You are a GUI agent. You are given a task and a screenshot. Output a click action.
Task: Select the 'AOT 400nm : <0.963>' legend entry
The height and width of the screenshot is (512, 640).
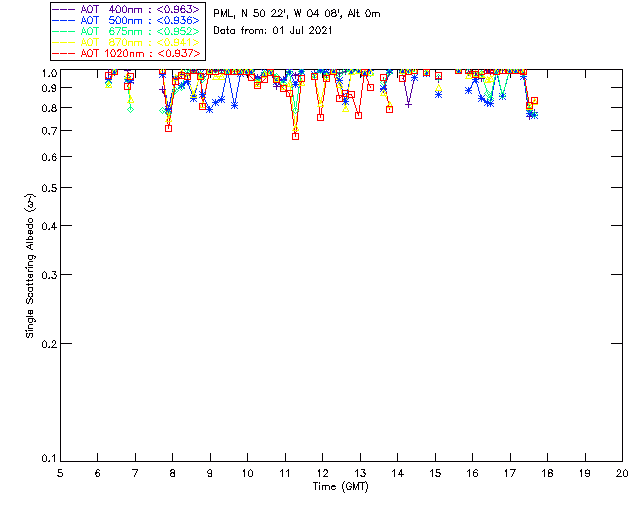tap(127, 9)
